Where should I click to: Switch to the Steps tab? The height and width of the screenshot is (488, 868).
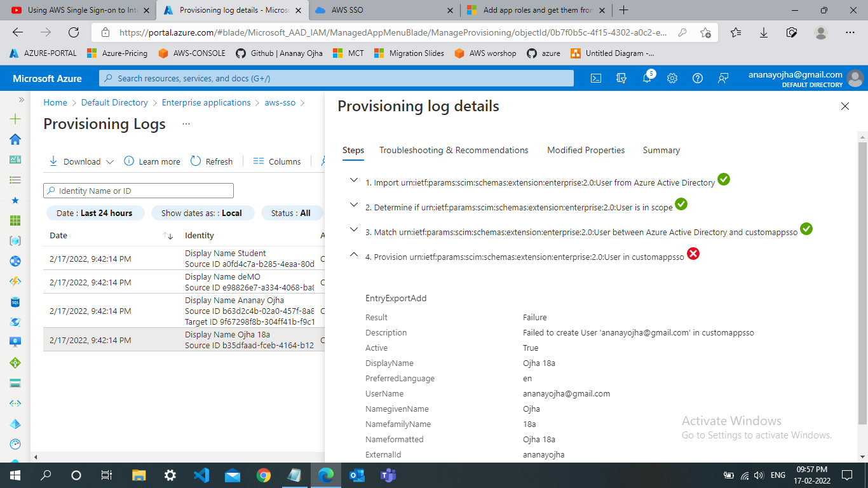353,150
